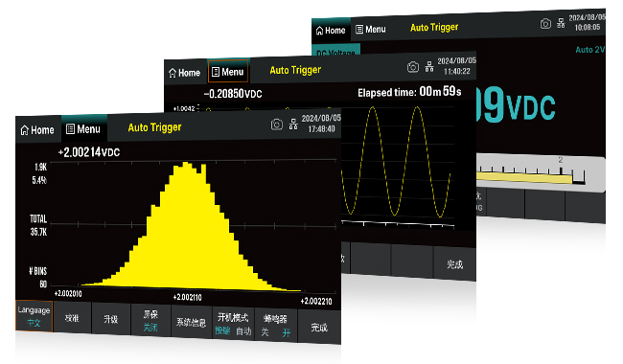Toggle the 蜂鸣器 beeper softkey
The width and height of the screenshot is (623, 364).
click(276, 326)
